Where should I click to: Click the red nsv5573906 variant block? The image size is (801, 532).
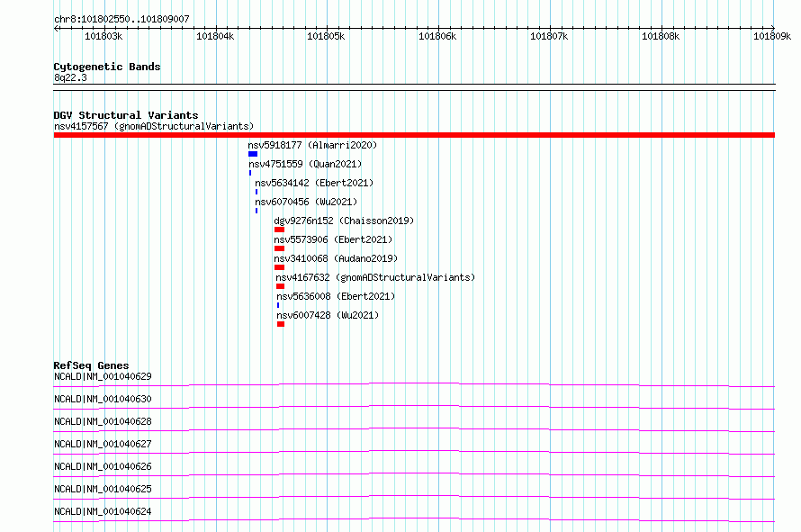click(x=279, y=248)
